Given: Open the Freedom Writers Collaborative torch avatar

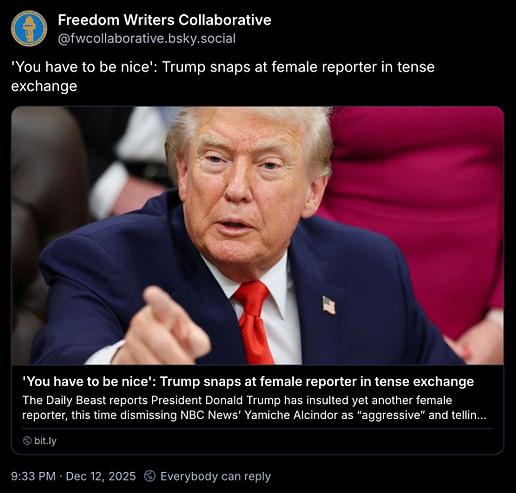Looking at the screenshot, I should (29, 29).
